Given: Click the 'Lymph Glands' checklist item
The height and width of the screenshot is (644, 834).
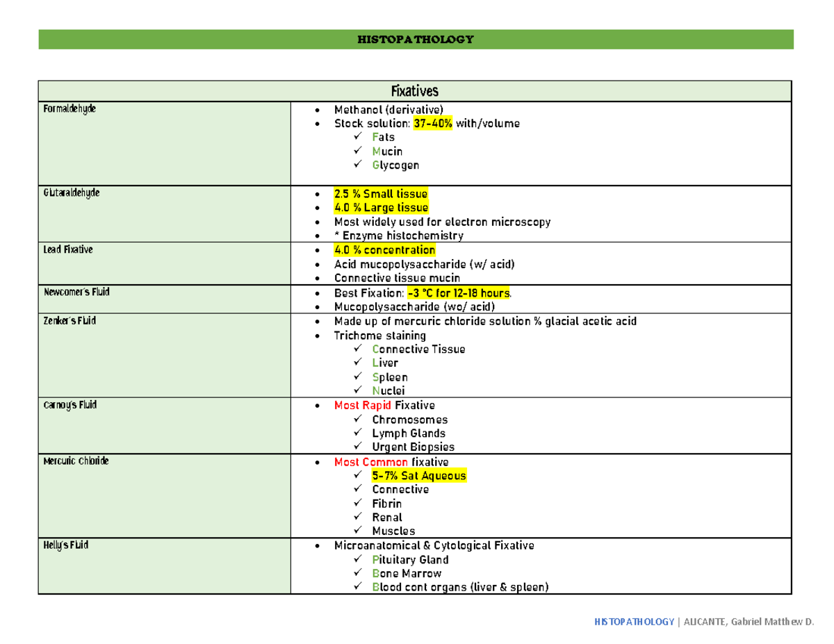Looking at the screenshot, I should pyautogui.click(x=409, y=434).
